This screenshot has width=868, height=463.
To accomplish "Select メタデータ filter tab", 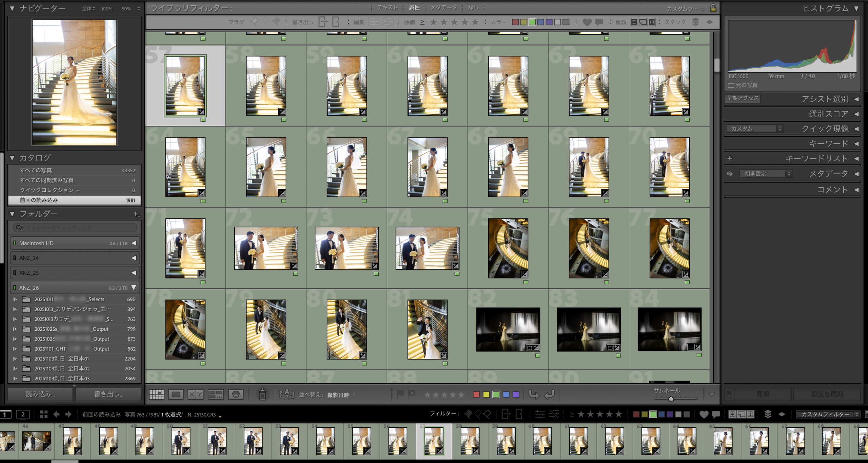I will [443, 7].
